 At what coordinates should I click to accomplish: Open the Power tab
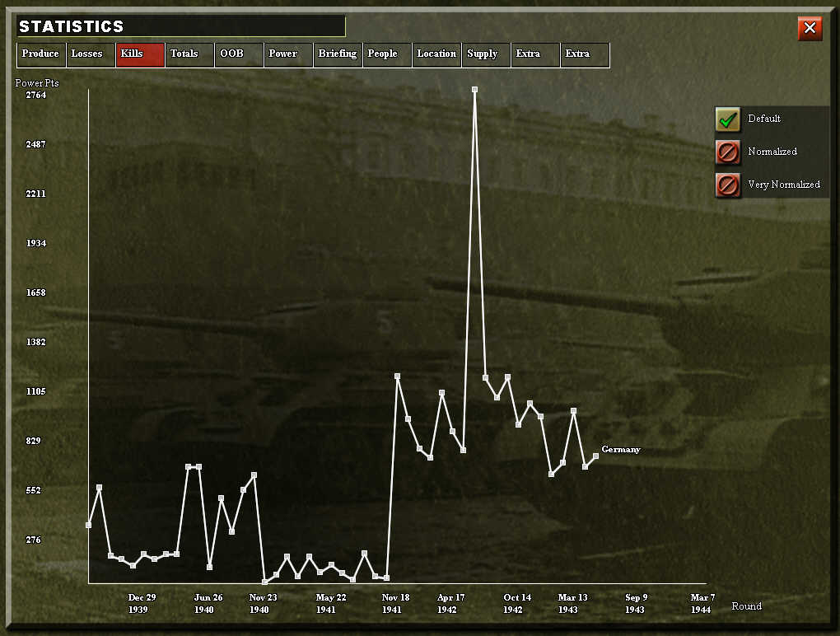click(288, 54)
